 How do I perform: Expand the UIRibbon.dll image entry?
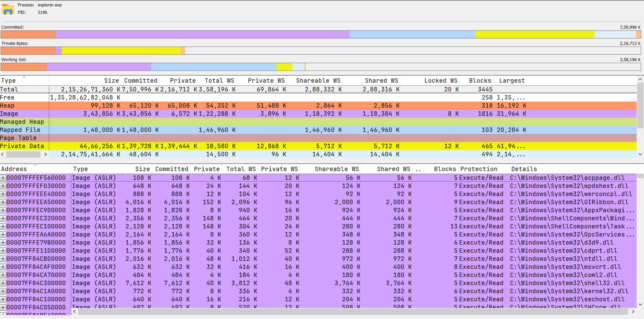(x=3, y=202)
